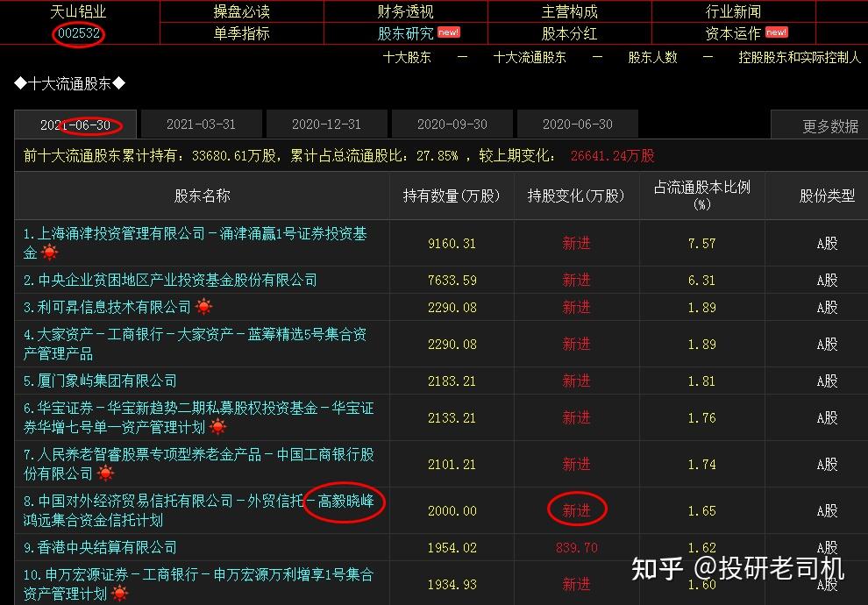Jump to the 股东人数 subsection
Image resolution: width=868 pixels, height=605 pixels.
(652, 57)
